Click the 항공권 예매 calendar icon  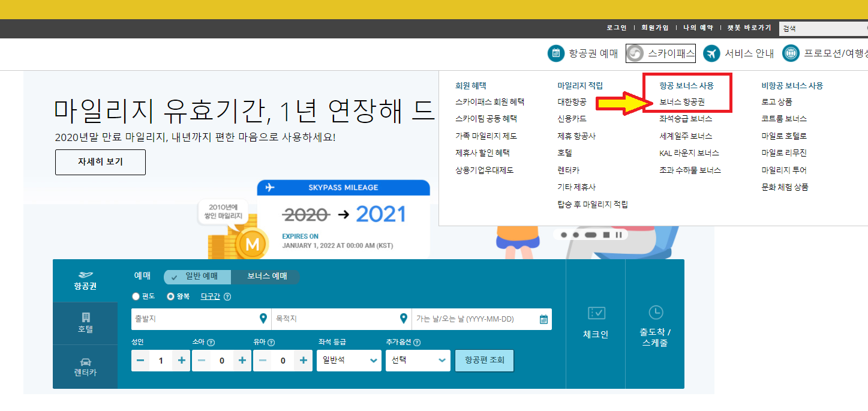click(556, 53)
